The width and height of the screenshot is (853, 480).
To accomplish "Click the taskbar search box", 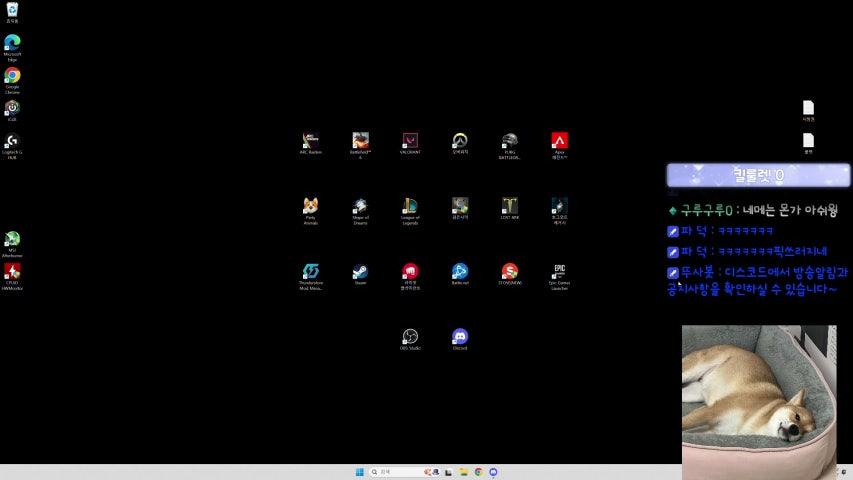I will tap(395, 472).
